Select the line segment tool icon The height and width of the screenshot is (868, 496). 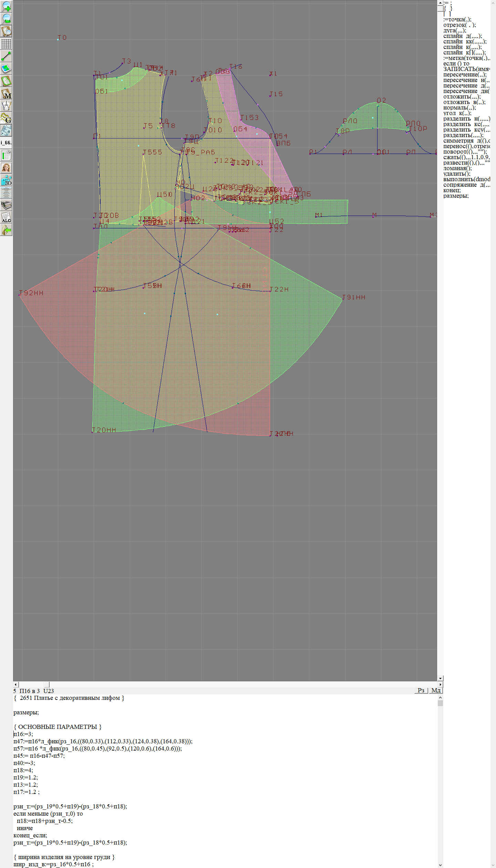tap(6, 56)
